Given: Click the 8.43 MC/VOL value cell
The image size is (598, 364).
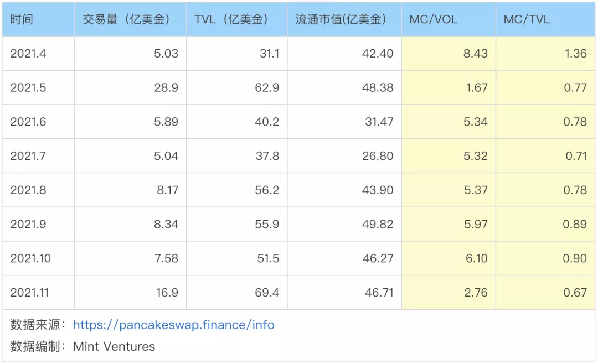Looking at the screenshot, I should tap(448, 53).
